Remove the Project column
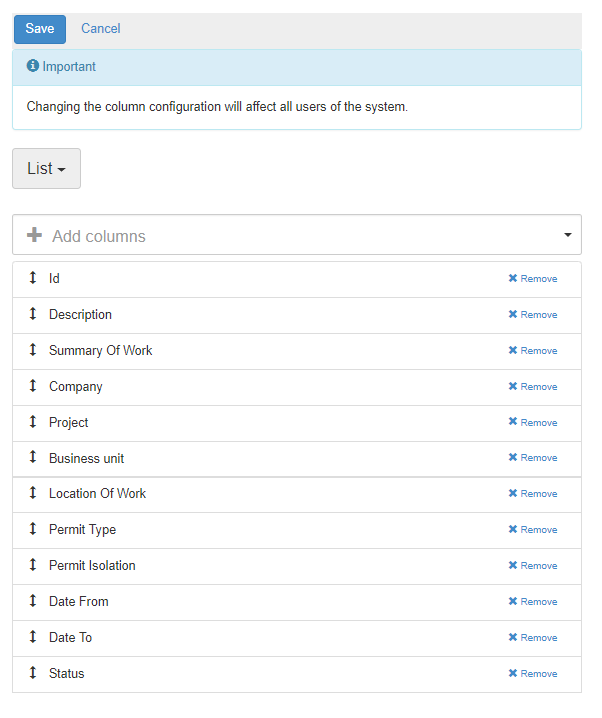Viewport: 602px width, 718px height. click(x=533, y=423)
